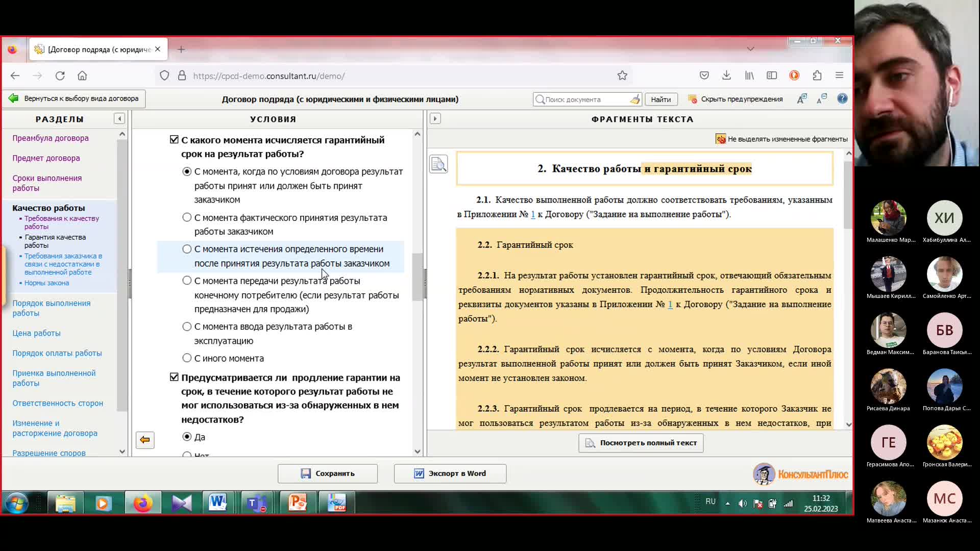Open section Порядок оплаты работы
The width and height of the screenshot is (980, 551).
57,353
